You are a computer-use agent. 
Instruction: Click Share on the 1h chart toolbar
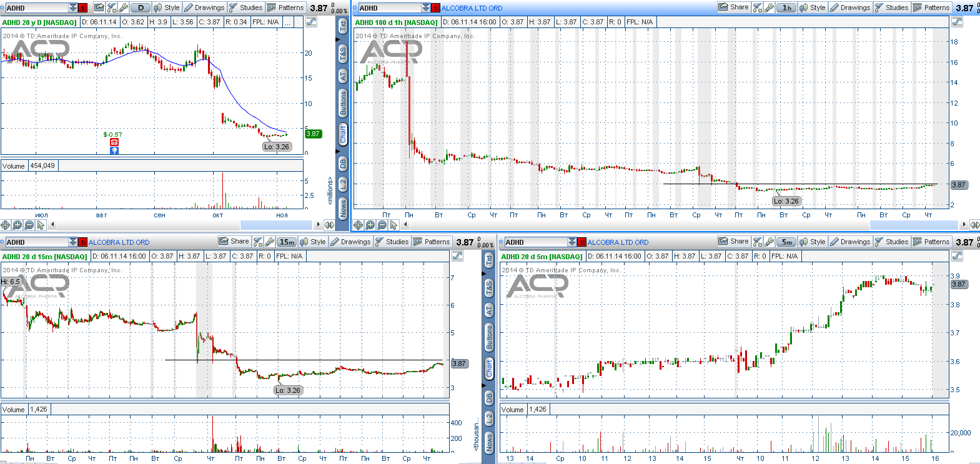click(733, 7)
